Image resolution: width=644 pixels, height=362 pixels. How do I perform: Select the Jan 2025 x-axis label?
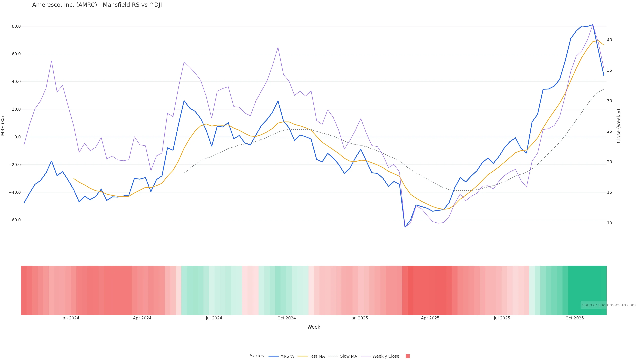[359, 318]
